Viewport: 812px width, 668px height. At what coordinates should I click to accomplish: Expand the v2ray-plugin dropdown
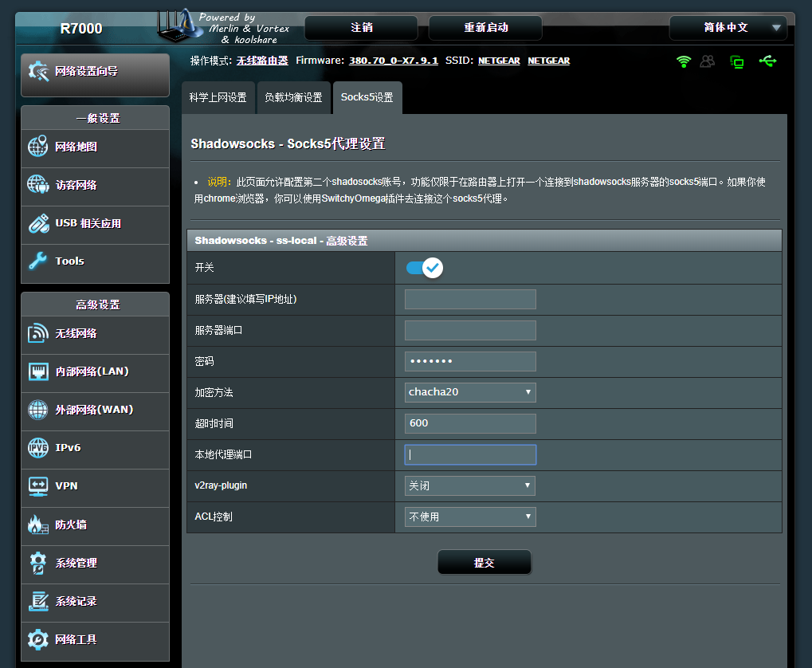click(470, 485)
